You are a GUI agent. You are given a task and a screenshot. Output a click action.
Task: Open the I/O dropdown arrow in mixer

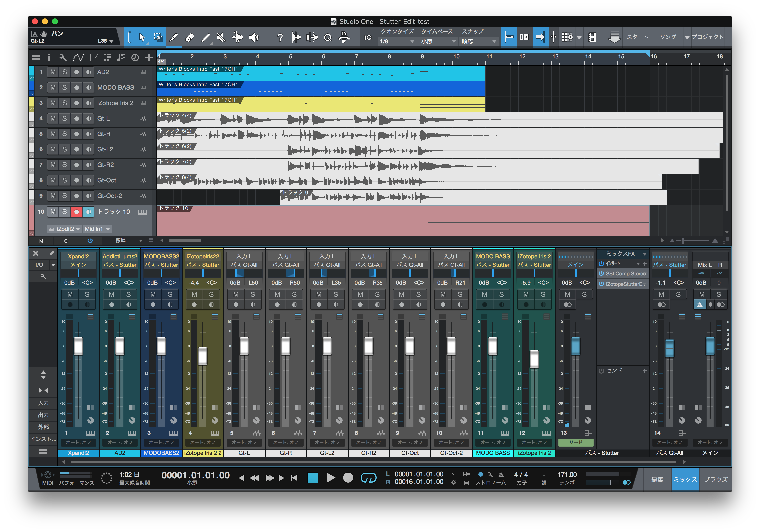click(53, 265)
